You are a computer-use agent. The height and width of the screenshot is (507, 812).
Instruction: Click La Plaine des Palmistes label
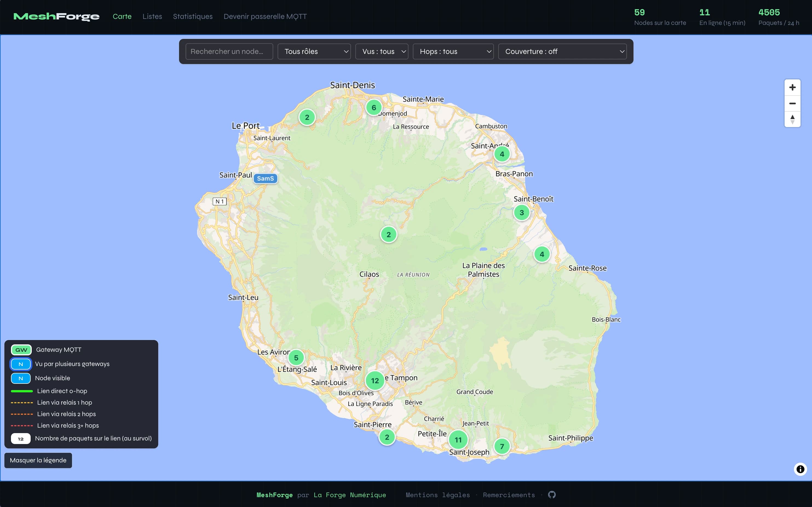[x=483, y=270]
